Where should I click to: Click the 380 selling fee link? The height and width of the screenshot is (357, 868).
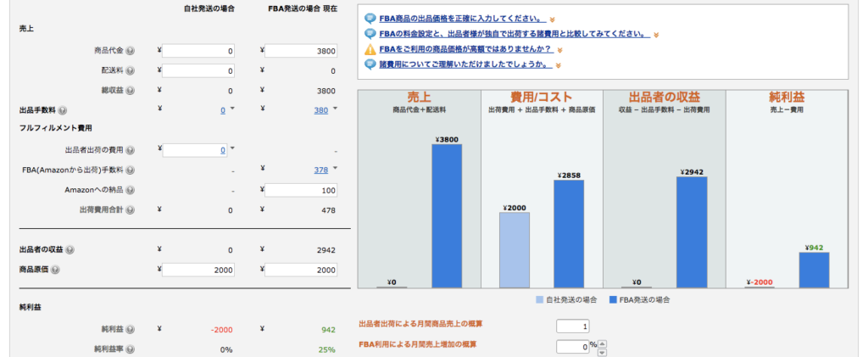320,110
